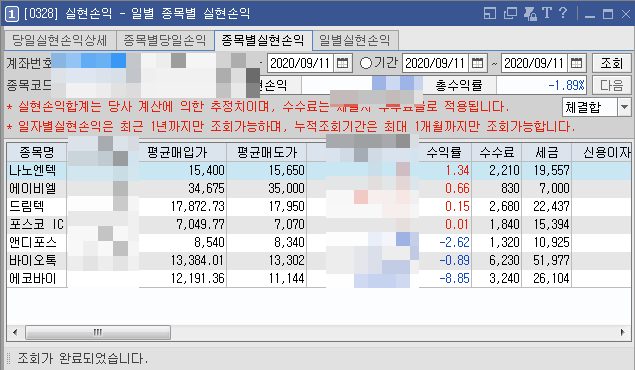Select the 에이비엘 row
The width and height of the screenshot is (635, 370).
[319, 188]
